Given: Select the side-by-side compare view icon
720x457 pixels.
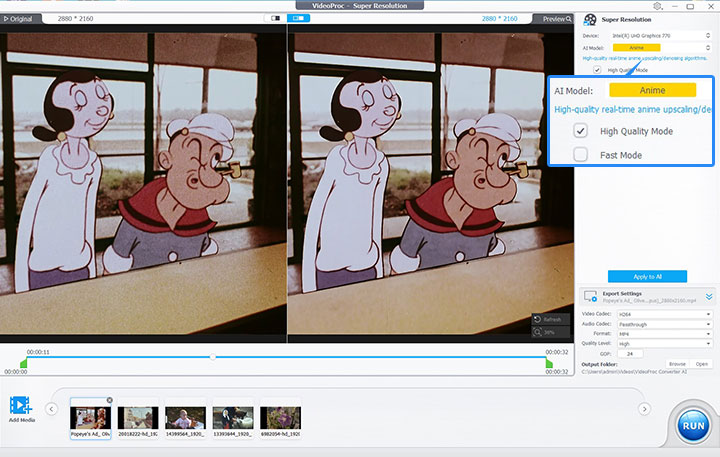Looking at the screenshot, I should [298, 18].
